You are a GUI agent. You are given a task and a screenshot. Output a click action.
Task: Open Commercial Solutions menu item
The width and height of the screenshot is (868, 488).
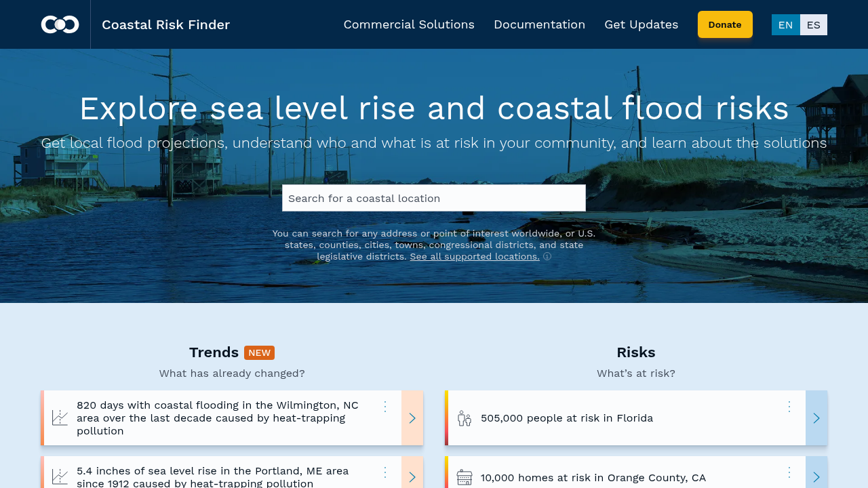(x=409, y=24)
